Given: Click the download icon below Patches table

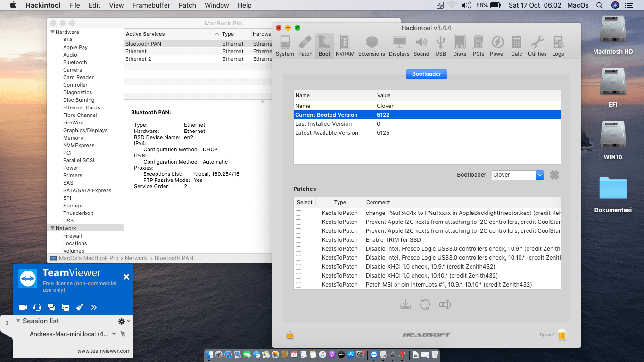Looking at the screenshot, I should (405, 304).
